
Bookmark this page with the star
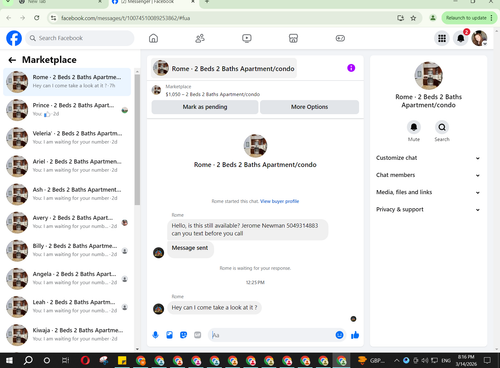[x=413, y=18]
